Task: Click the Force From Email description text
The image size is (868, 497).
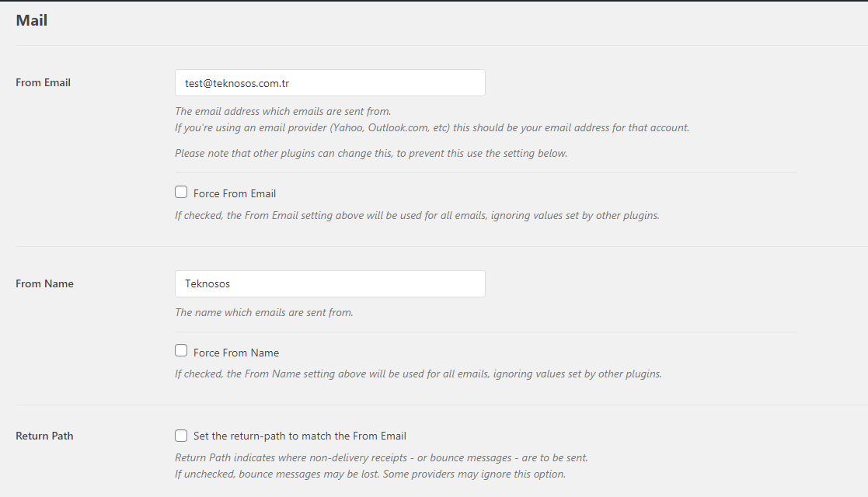Action: pyautogui.click(x=417, y=215)
